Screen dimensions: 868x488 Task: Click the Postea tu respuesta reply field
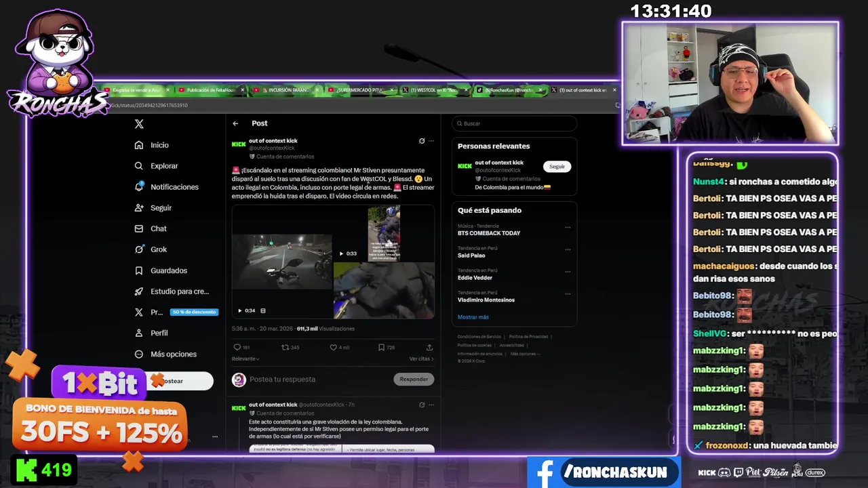282,380
